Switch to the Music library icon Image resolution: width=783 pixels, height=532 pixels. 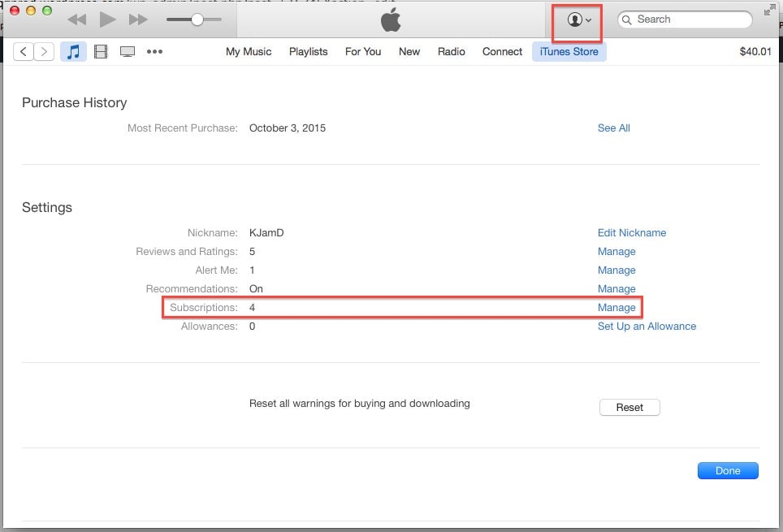tap(73, 51)
